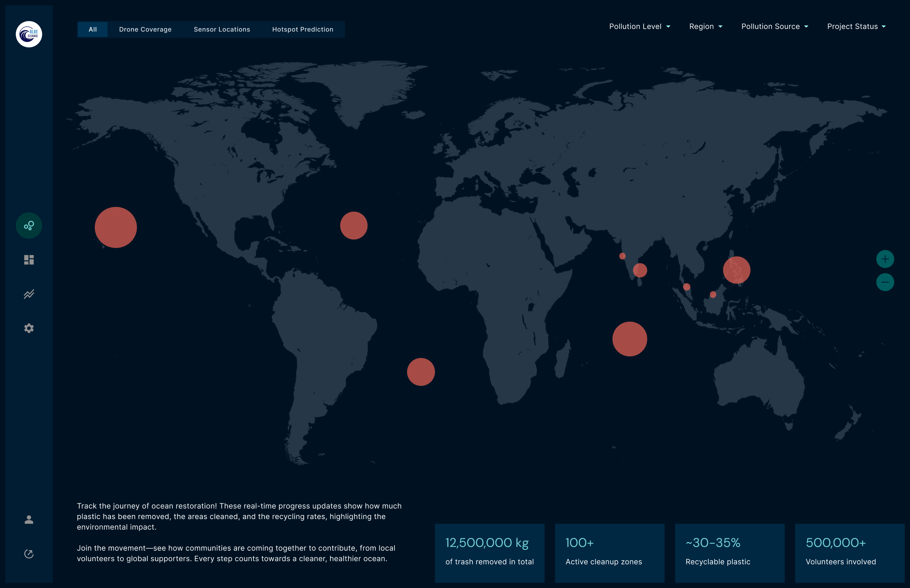This screenshot has width=910, height=588.
Task: Open the user profile icon
Action: coord(29,520)
